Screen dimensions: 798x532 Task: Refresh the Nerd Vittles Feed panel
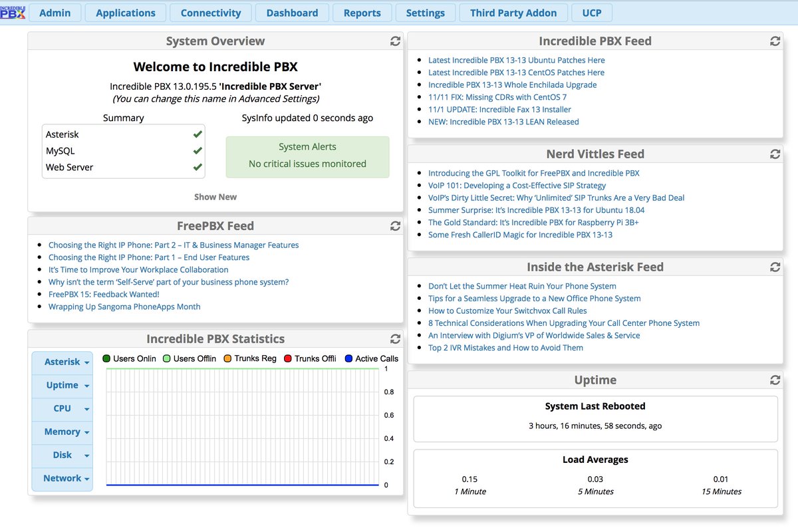(x=775, y=154)
